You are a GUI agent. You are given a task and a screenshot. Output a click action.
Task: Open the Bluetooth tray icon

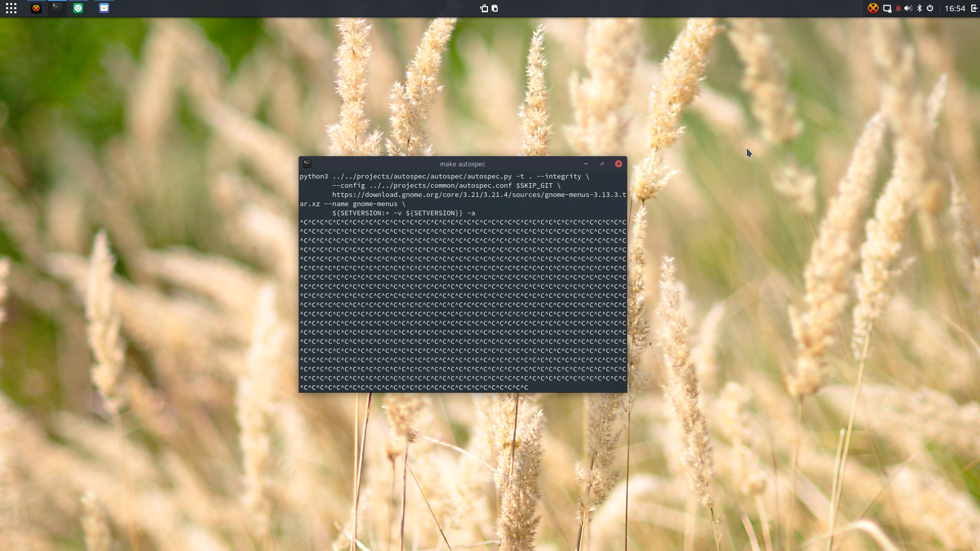point(919,8)
